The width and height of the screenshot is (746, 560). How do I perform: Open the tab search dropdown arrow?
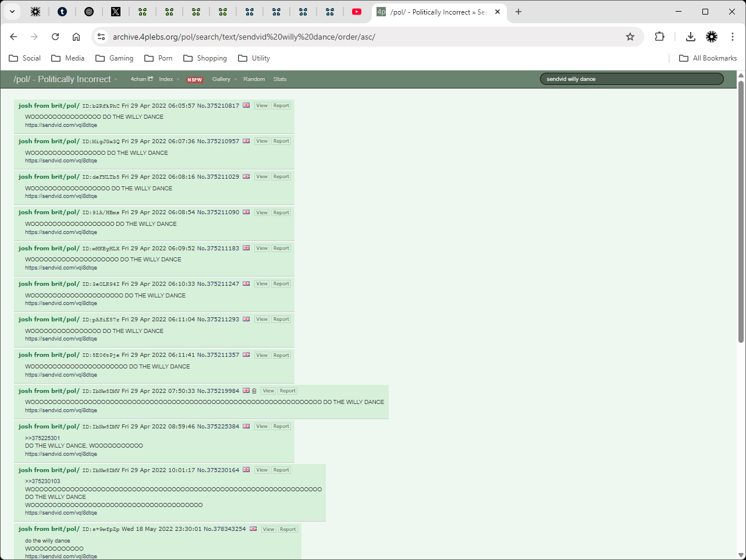point(12,12)
